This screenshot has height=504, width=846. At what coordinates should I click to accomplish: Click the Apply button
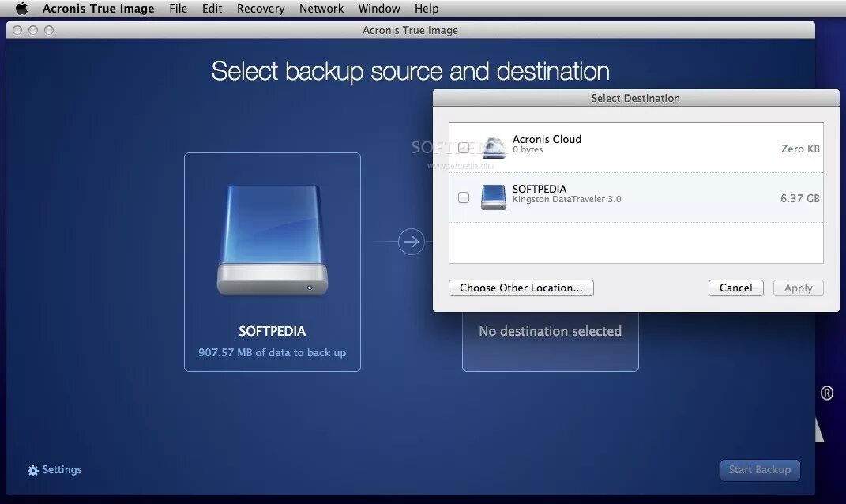(x=799, y=288)
